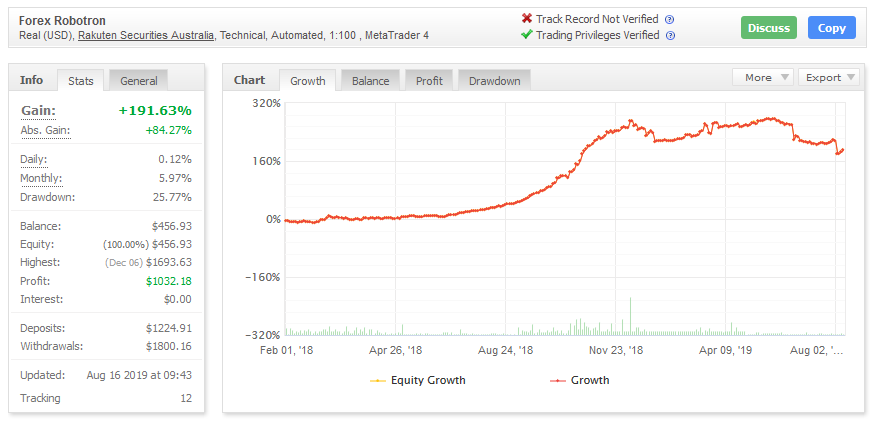Viewport: 874px width, 430px height.
Task: Click the +191.63% gain value
Action: point(155,110)
